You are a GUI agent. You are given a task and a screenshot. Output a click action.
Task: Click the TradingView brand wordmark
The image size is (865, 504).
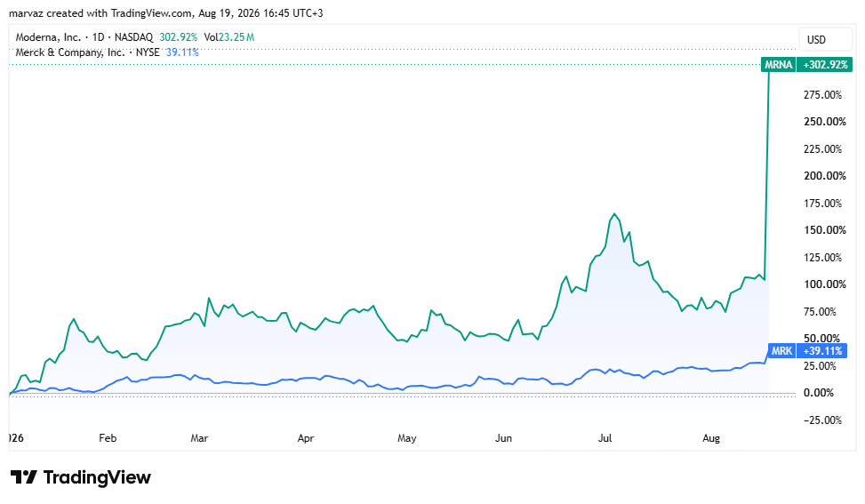(x=97, y=477)
